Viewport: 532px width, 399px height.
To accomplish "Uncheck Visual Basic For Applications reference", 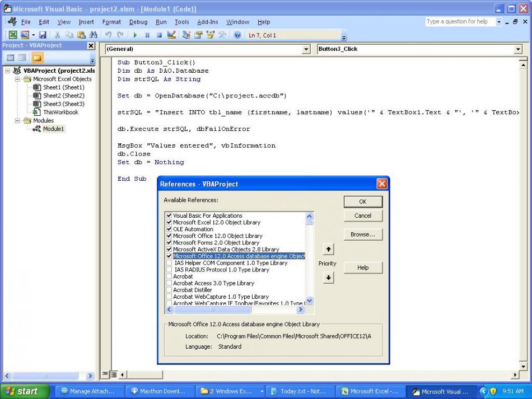I will click(x=169, y=215).
